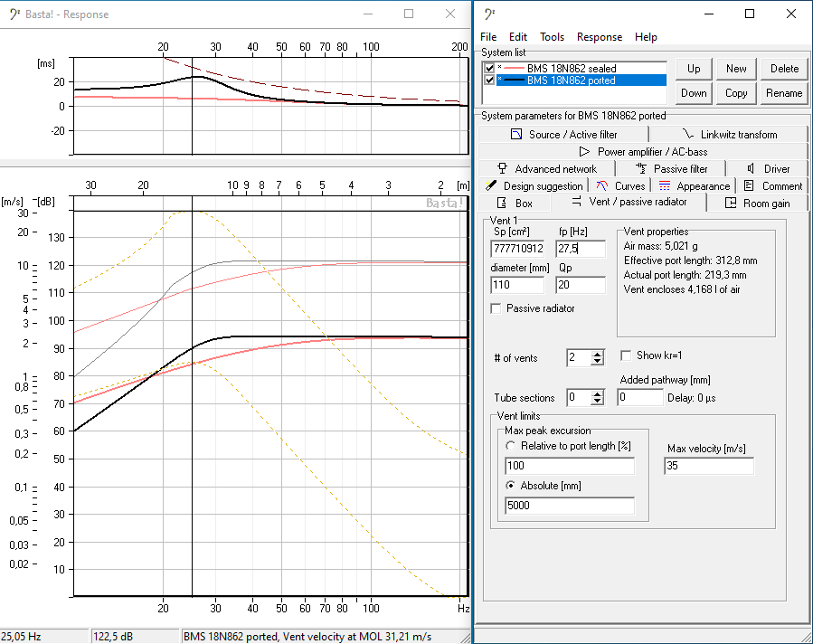The width and height of the screenshot is (813, 644).
Task: Open the Comment tab
Action: [x=772, y=185]
